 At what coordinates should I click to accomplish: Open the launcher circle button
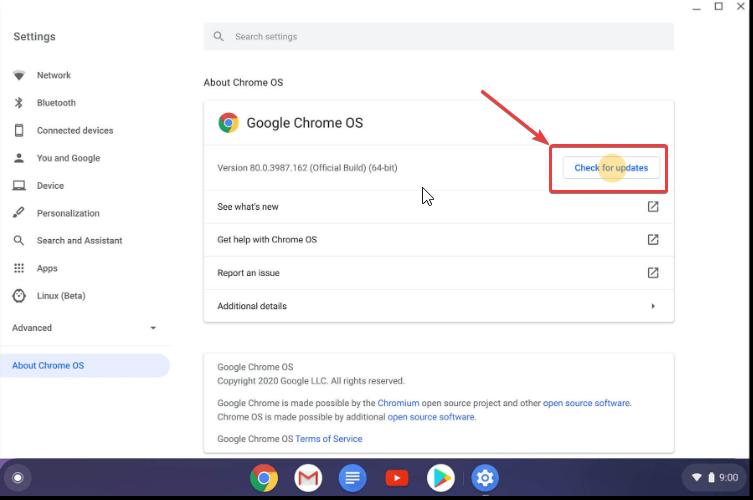[18, 478]
